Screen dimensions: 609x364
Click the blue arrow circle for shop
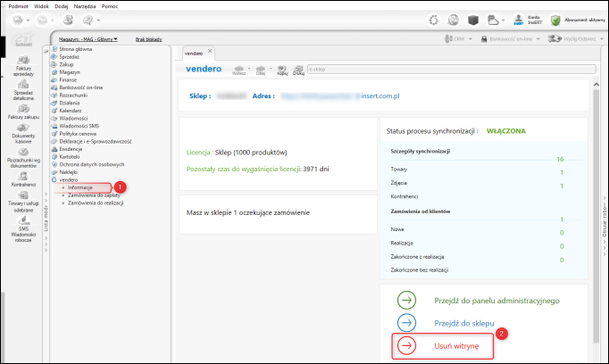click(x=406, y=322)
